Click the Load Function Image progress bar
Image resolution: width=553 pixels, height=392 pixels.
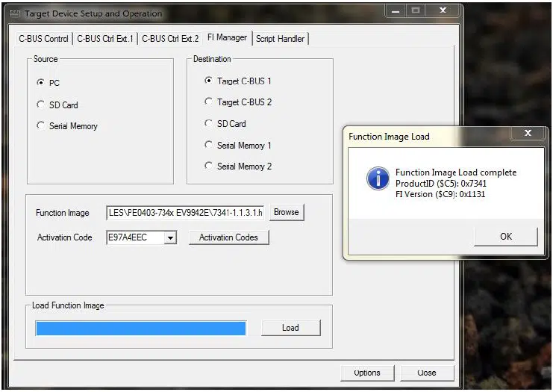(x=140, y=328)
